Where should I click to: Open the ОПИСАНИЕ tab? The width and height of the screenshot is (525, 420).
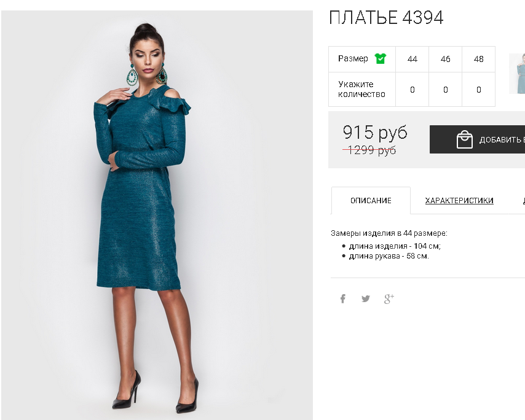tap(371, 201)
